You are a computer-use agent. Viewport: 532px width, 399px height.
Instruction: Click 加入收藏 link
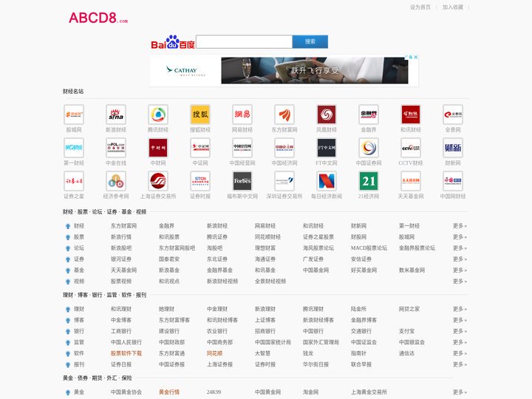pos(453,7)
